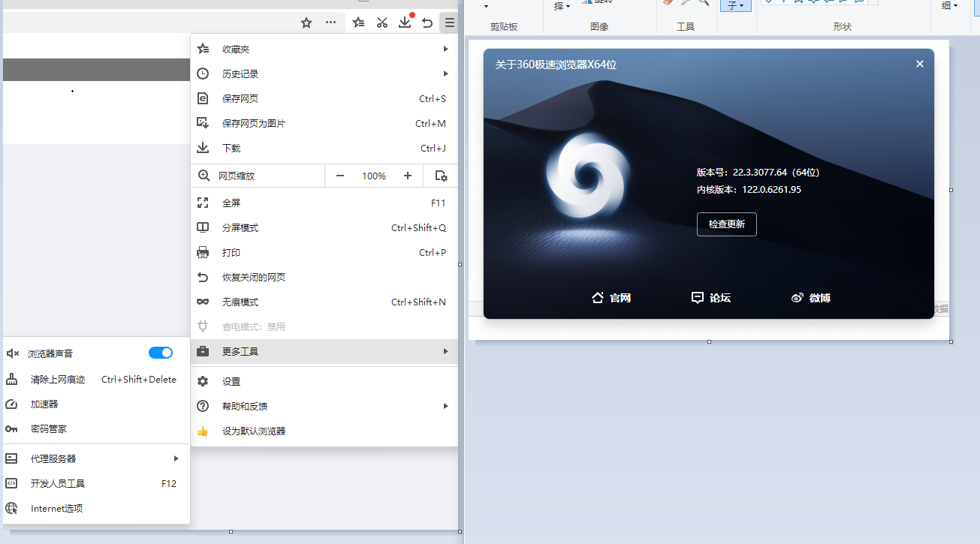Click the 收藏夹 submenu arrow
980x544 pixels.
pos(445,49)
